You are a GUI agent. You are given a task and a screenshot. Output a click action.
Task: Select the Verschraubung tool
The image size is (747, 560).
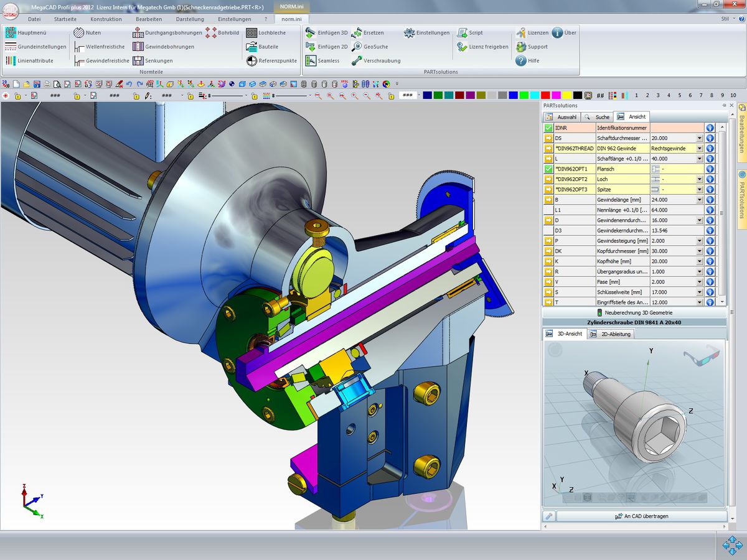pyautogui.click(x=357, y=61)
